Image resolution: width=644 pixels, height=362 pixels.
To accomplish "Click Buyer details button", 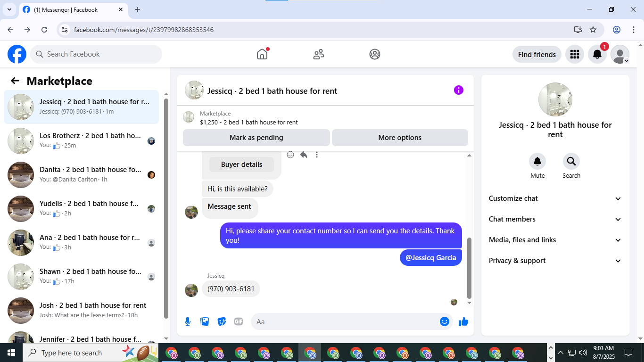I will pos(241,165).
